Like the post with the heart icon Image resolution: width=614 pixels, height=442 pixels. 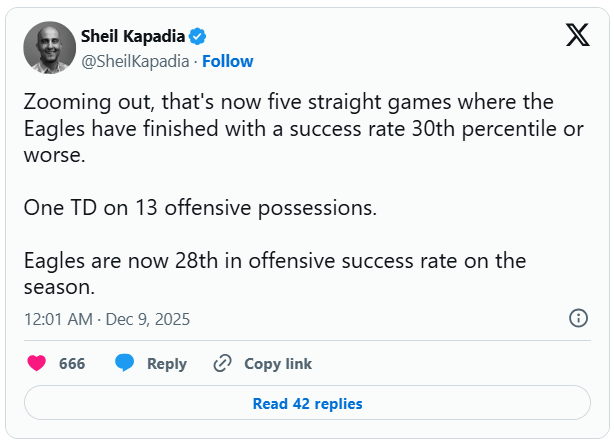pyautogui.click(x=37, y=363)
